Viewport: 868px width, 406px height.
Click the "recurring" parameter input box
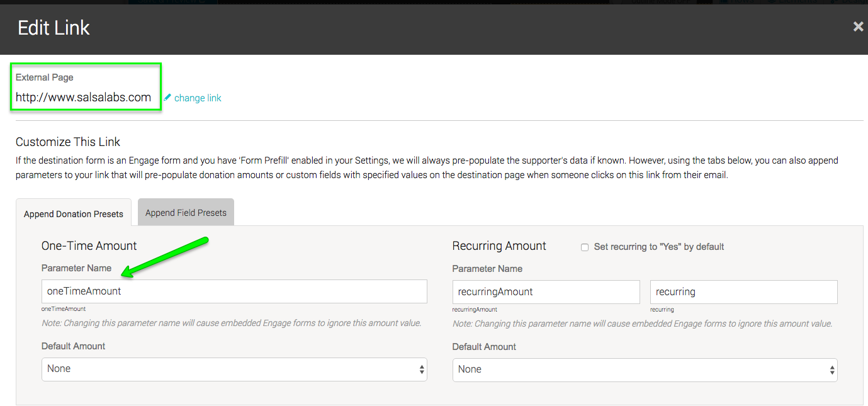[x=743, y=292]
